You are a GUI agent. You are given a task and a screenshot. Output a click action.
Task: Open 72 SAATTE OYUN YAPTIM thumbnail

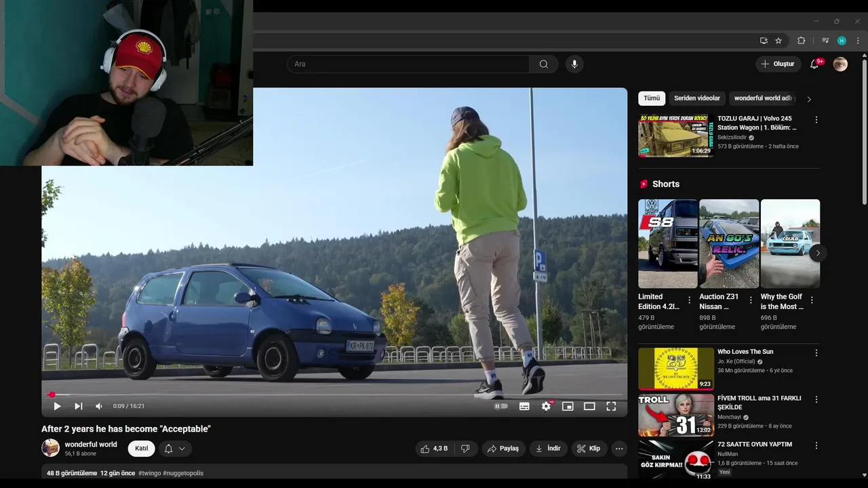[x=676, y=461]
